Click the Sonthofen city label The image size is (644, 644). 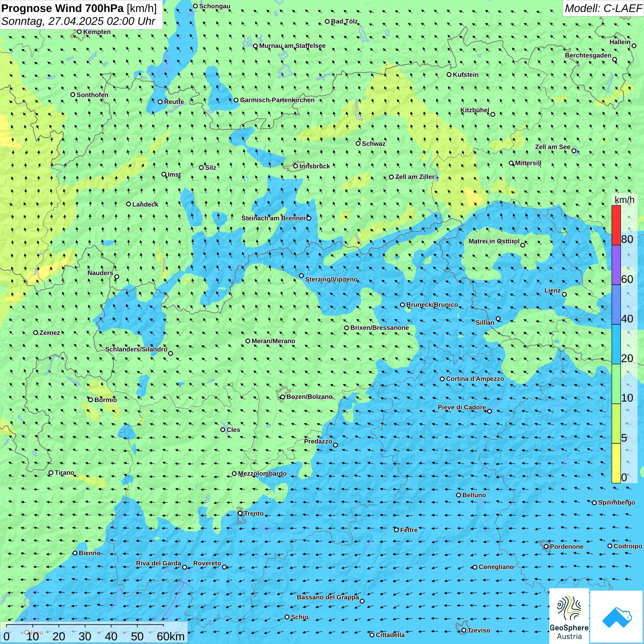(92, 95)
